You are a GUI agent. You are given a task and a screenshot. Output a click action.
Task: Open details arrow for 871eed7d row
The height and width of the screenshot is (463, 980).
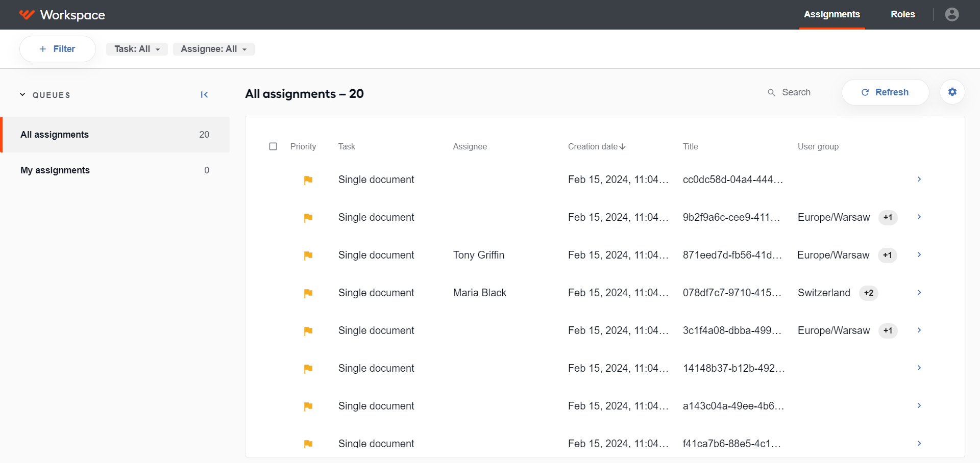(919, 255)
